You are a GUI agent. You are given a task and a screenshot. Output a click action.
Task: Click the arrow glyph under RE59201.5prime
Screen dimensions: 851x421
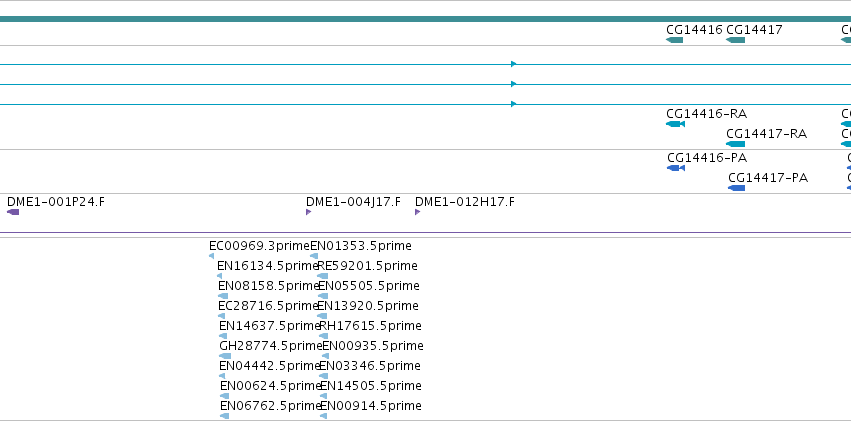(322, 276)
